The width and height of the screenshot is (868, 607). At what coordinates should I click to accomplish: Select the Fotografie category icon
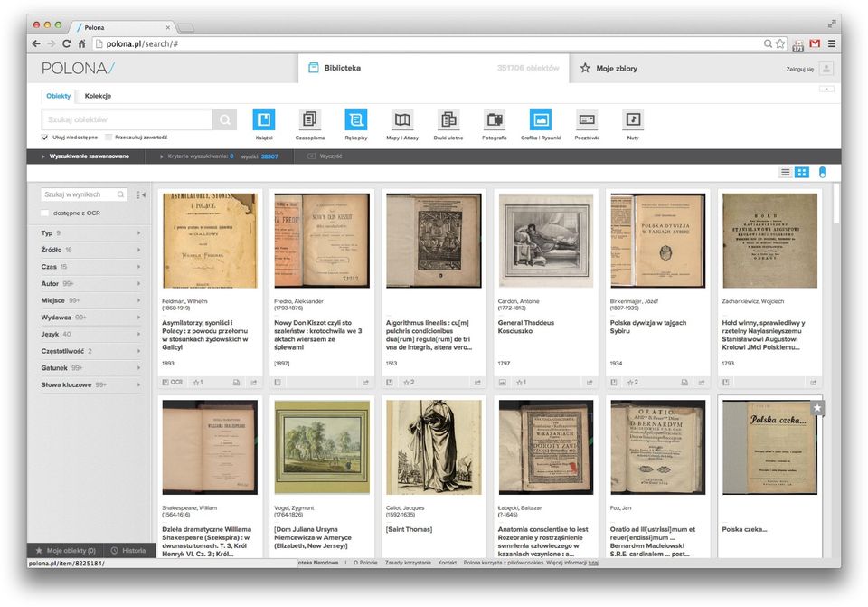(495, 119)
